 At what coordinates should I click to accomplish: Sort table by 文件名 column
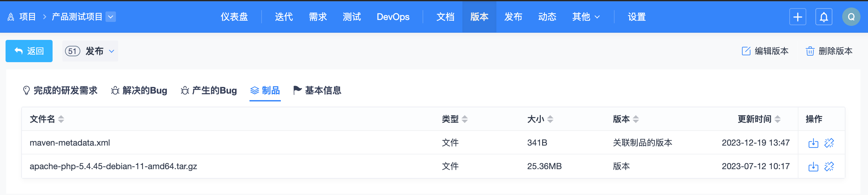tap(61, 119)
